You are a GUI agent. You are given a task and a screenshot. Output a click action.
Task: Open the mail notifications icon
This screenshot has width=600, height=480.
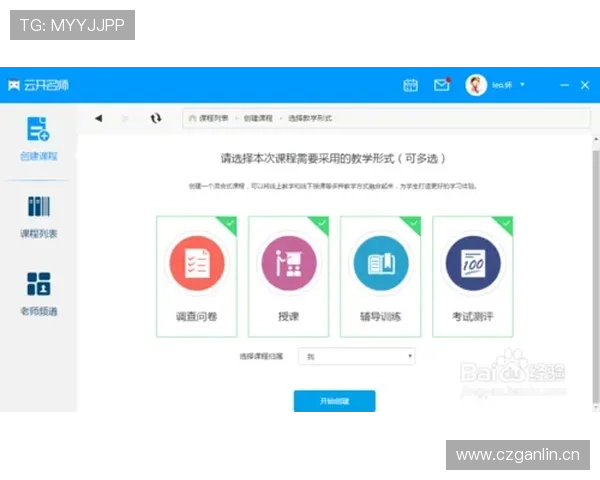[442, 85]
